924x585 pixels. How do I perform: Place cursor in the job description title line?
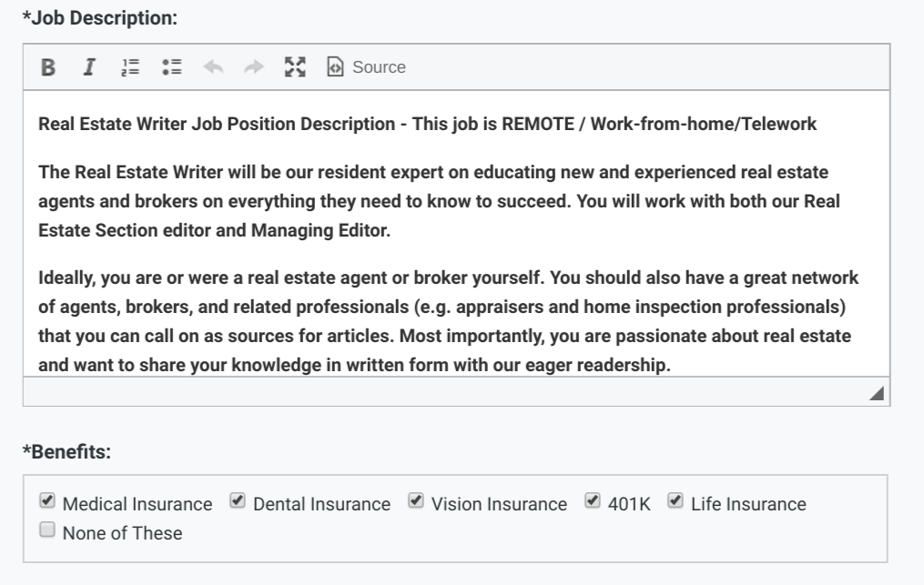point(427,125)
